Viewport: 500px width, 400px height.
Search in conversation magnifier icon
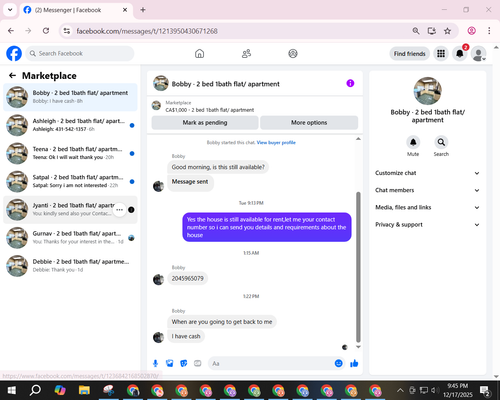(441, 142)
